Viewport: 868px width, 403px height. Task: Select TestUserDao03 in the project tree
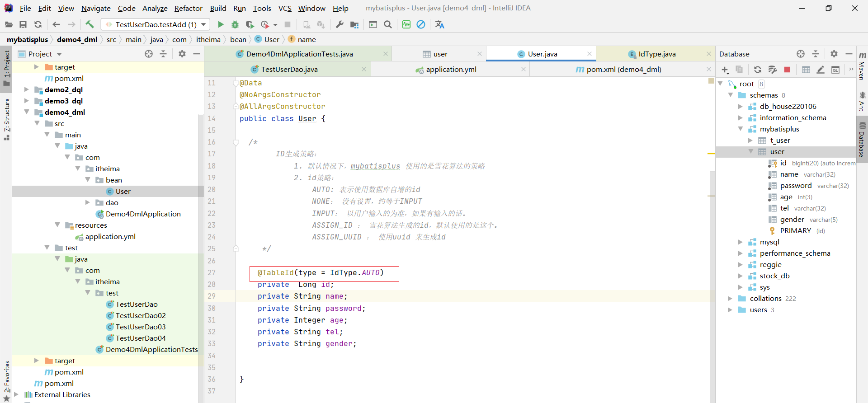141,327
